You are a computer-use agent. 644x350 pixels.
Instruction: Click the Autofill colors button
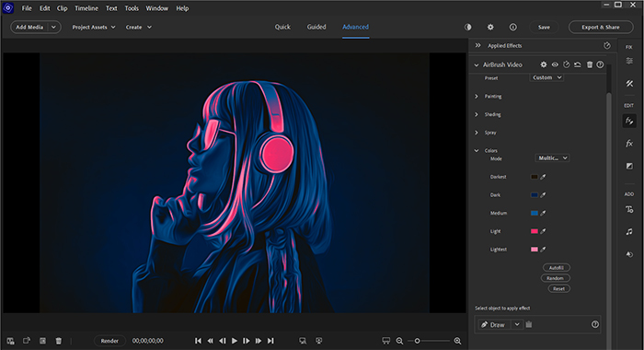coord(557,268)
